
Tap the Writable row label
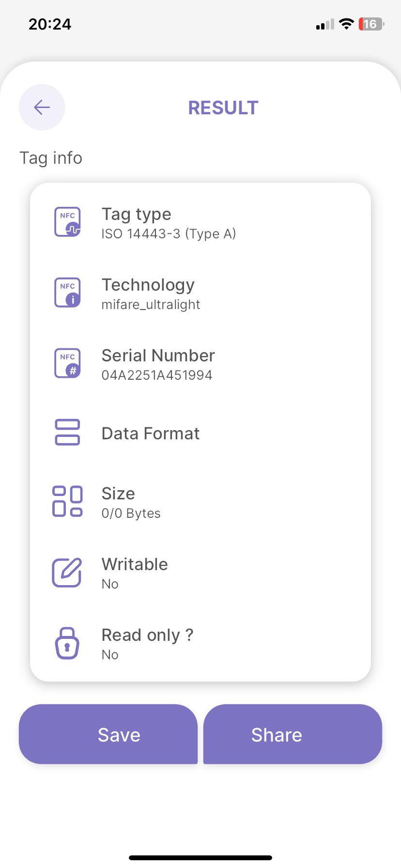pyautogui.click(x=135, y=564)
